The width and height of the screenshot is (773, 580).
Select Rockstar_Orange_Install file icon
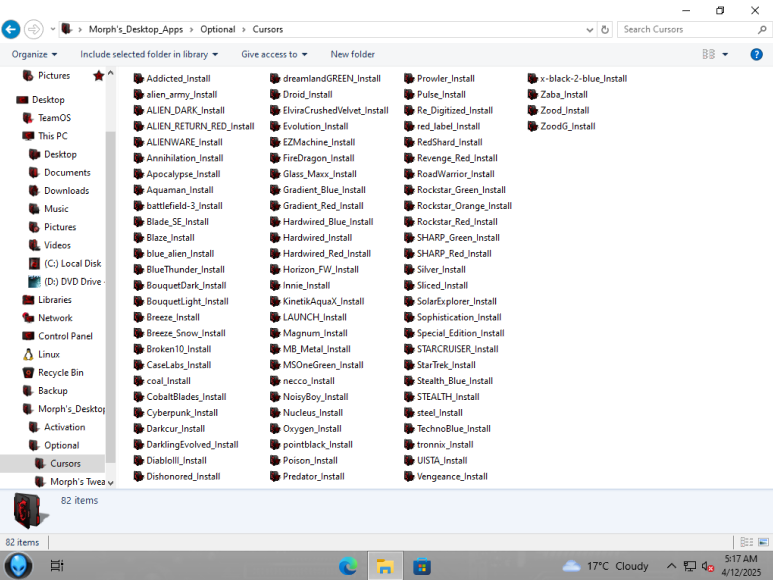[409, 205]
